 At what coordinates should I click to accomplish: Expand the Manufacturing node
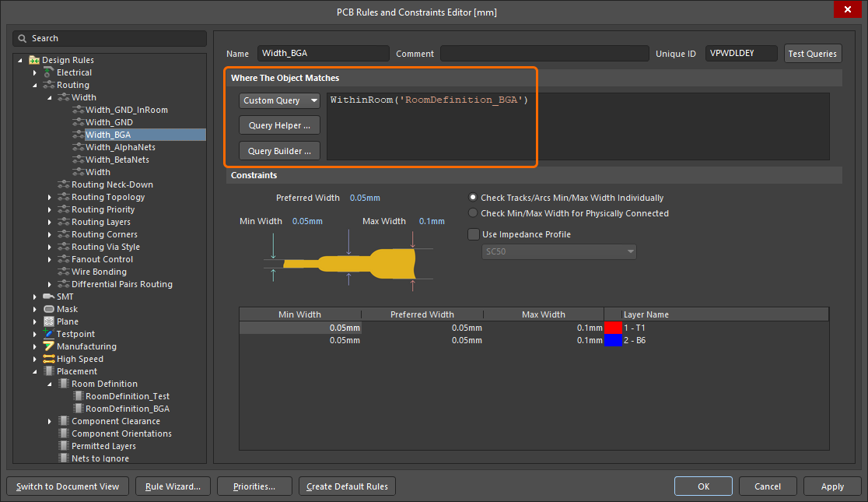[x=35, y=346]
